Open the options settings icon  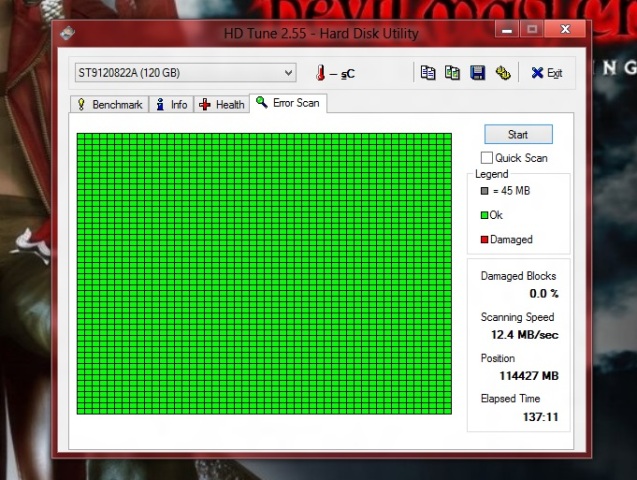(x=502, y=73)
